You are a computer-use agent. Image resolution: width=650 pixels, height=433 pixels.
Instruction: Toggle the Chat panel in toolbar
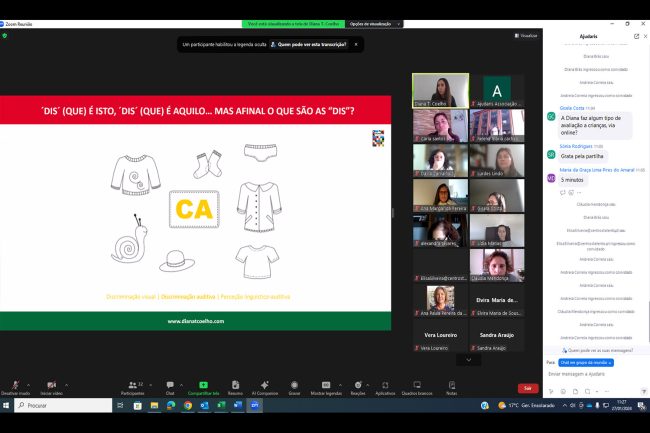[170, 385]
